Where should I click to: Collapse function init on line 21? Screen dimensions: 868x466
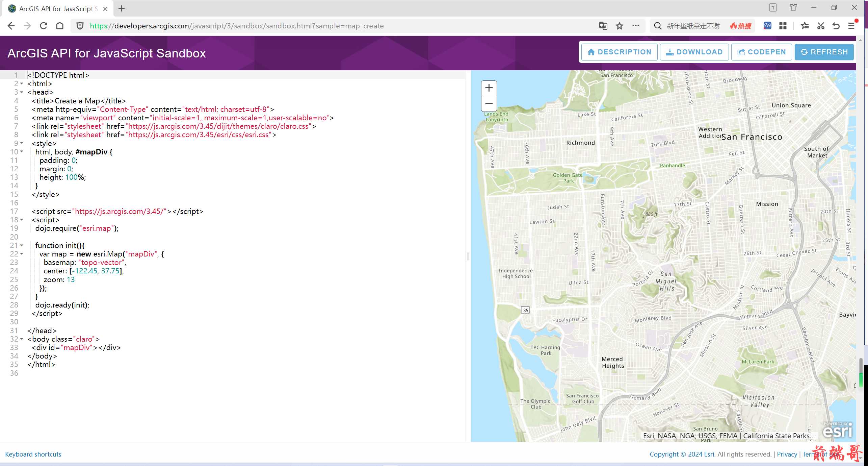tap(22, 245)
